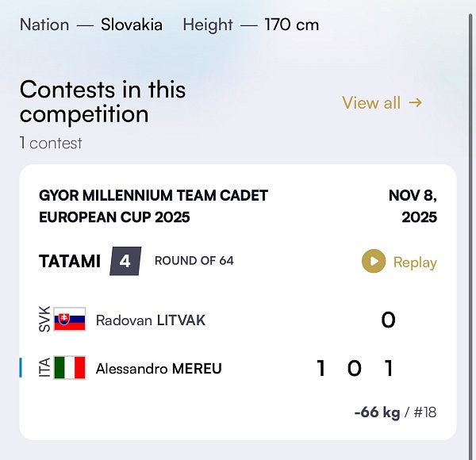Click the Contests in this competition heading

[x=102, y=101]
